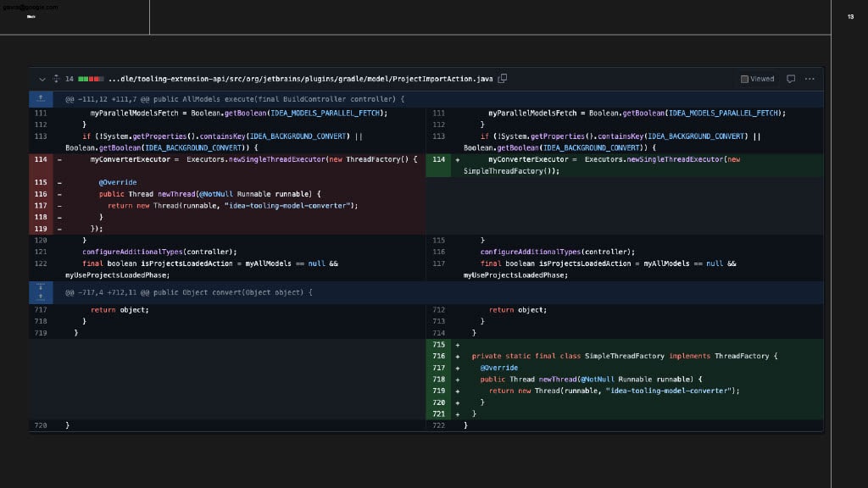Click left-side line number 122
The image size is (868, 488).
[41, 263]
